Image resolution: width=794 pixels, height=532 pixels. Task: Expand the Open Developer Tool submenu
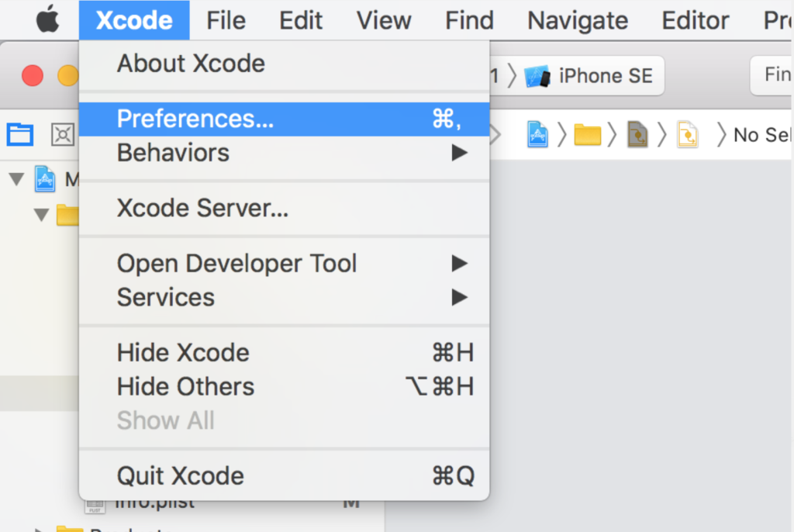[460, 264]
